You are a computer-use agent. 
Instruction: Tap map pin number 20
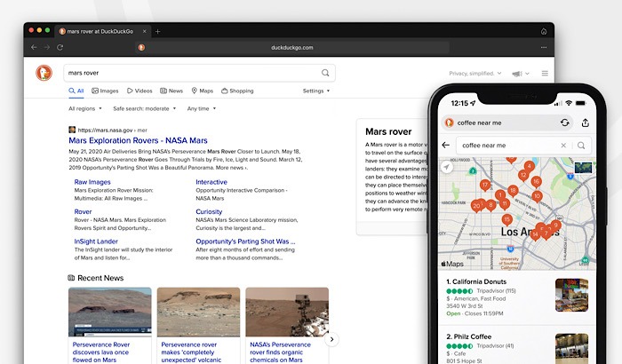[476, 206]
